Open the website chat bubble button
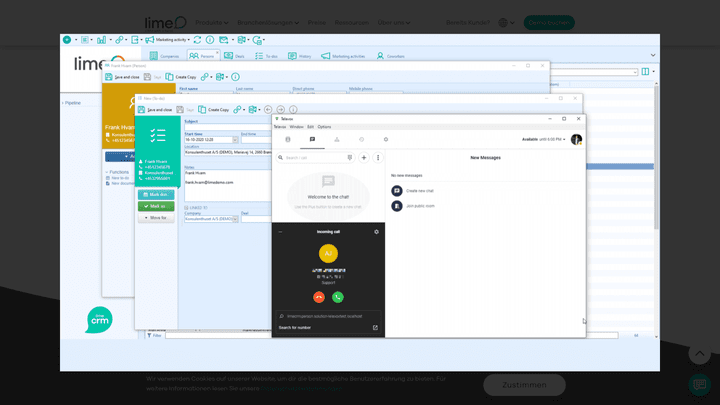The width and height of the screenshot is (720, 405). 699,384
